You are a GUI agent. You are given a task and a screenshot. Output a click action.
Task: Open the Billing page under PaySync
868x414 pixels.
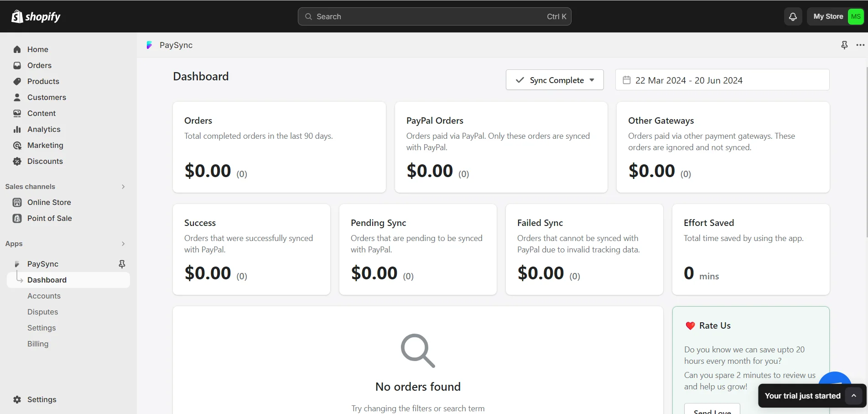37,344
